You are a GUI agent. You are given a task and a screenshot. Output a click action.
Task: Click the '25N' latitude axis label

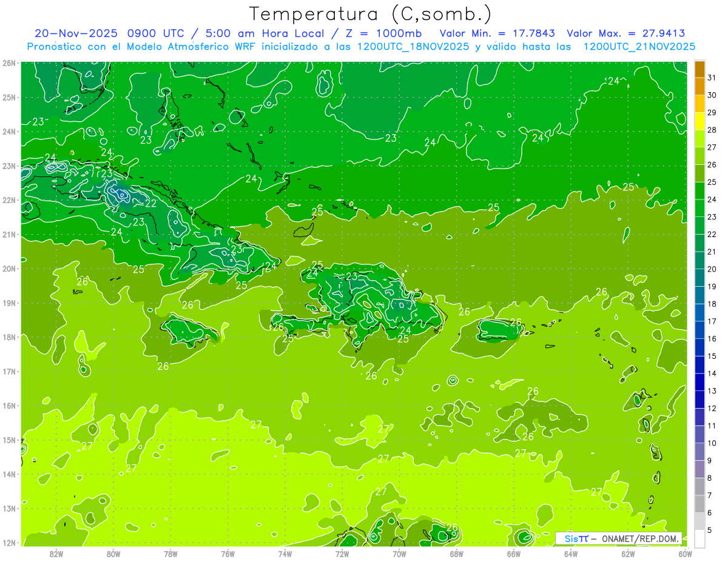[8, 98]
